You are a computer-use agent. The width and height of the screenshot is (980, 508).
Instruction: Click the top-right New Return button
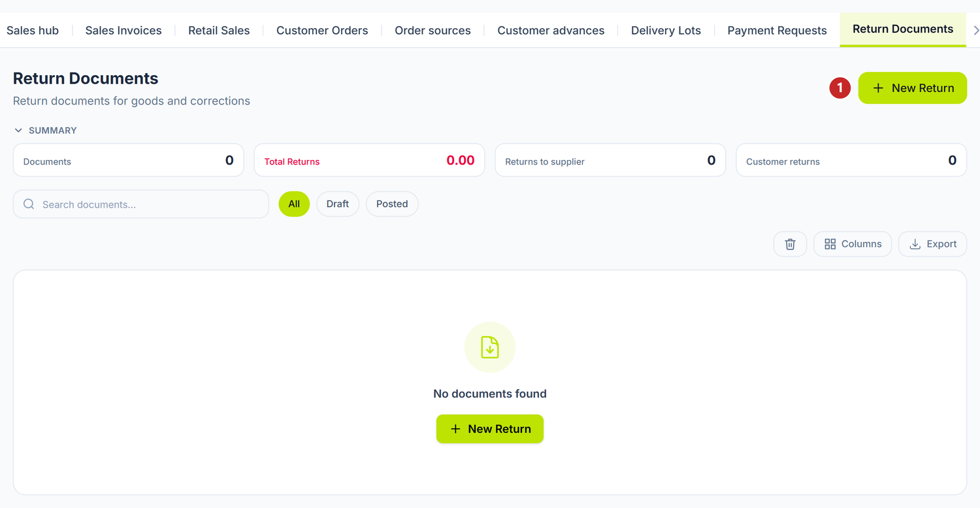pyautogui.click(x=912, y=88)
